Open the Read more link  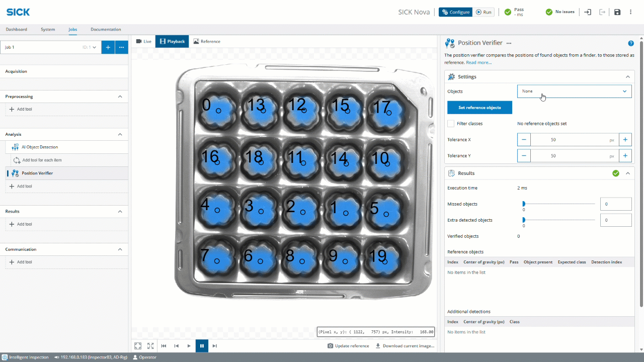point(478,62)
